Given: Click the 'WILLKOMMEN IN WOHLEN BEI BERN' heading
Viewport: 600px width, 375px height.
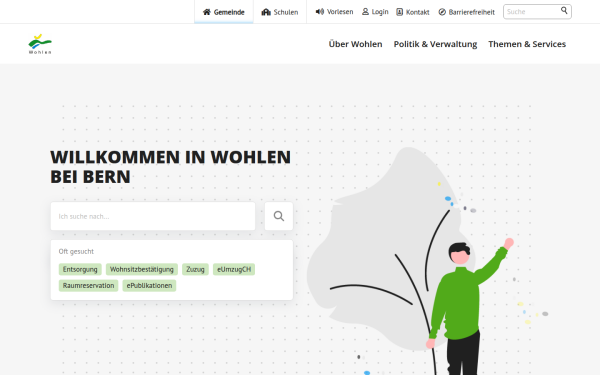Looking at the screenshot, I should 170,167.
